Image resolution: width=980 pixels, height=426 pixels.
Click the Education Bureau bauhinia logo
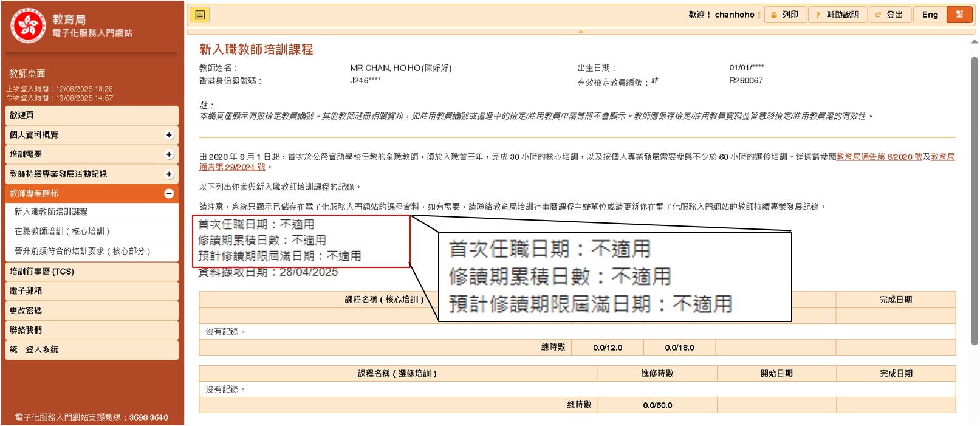pos(29,26)
